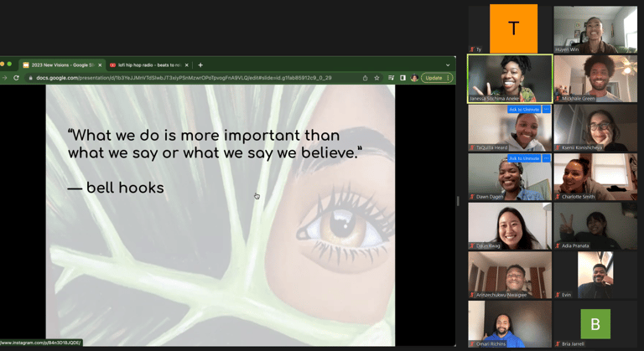
Task: Click the muted mic icon by Dalan Kwag
Action: point(472,245)
